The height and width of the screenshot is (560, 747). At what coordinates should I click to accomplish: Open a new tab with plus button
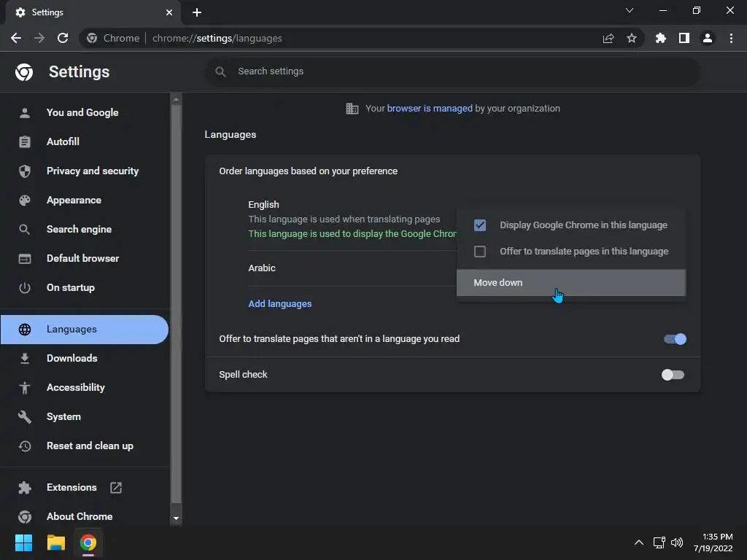coord(197,12)
